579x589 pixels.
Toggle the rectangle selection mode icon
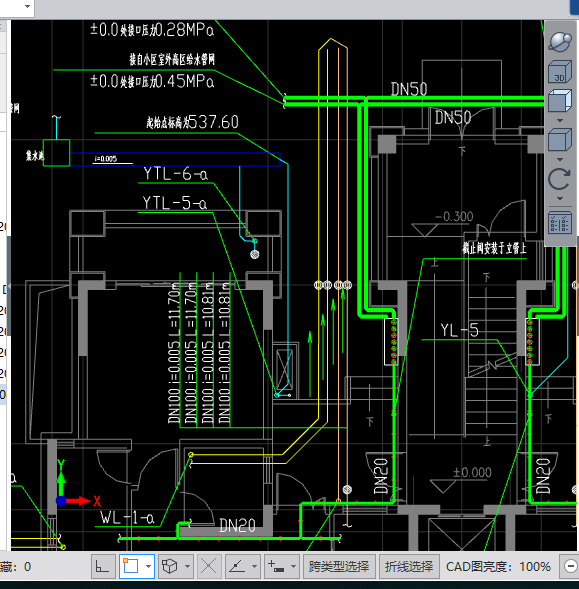point(130,566)
